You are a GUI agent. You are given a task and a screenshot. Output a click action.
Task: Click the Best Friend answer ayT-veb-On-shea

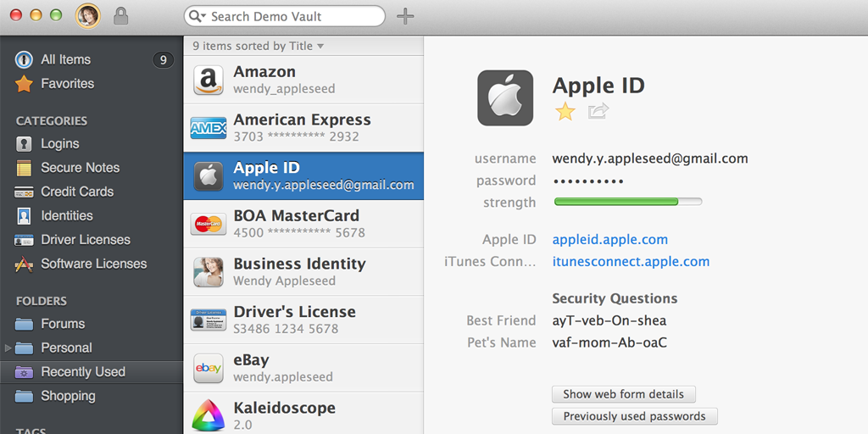[x=609, y=320]
